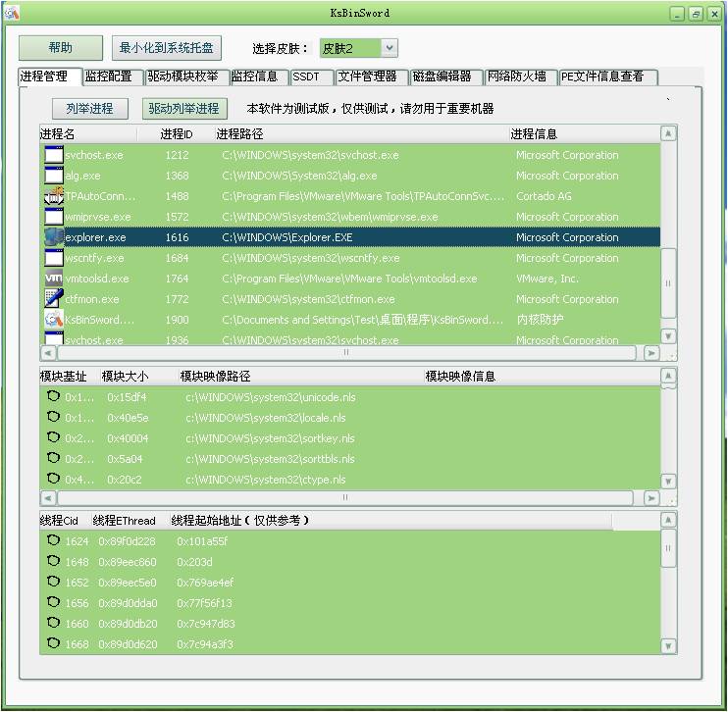The width and height of the screenshot is (728, 712).
Task: Open the PE文件信息查看 tab
Action: (607, 76)
